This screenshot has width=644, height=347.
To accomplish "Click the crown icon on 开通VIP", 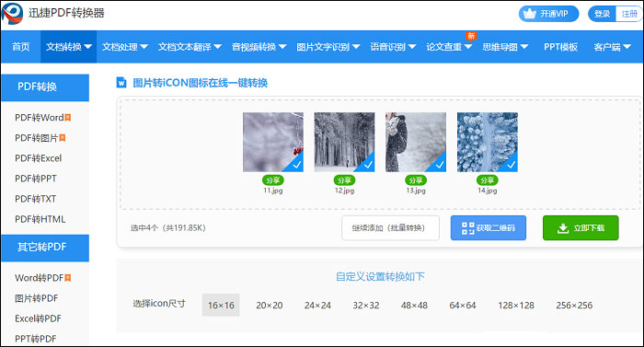I will point(530,14).
